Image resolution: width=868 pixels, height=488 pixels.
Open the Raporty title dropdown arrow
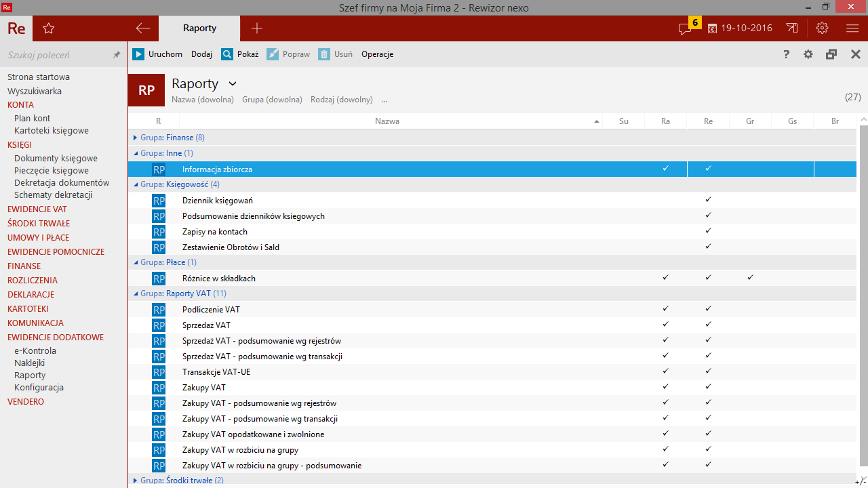click(233, 84)
